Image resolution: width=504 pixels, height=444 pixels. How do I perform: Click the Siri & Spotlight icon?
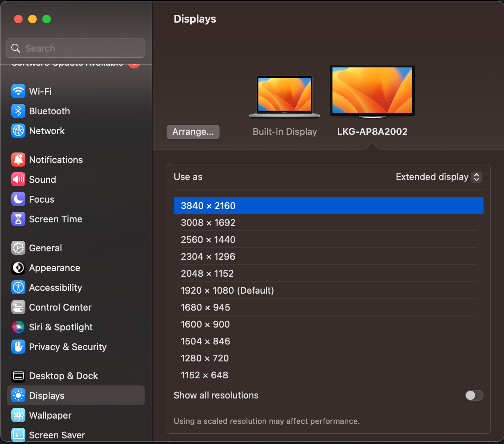(18, 327)
